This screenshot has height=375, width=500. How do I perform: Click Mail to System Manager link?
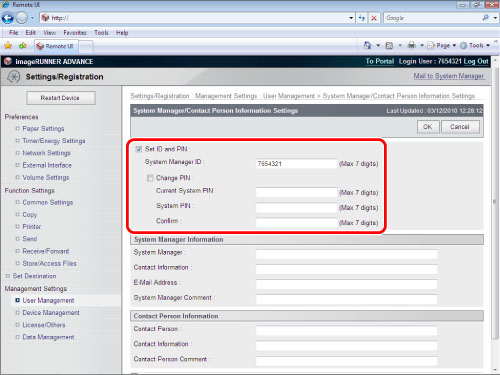coord(449,76)
